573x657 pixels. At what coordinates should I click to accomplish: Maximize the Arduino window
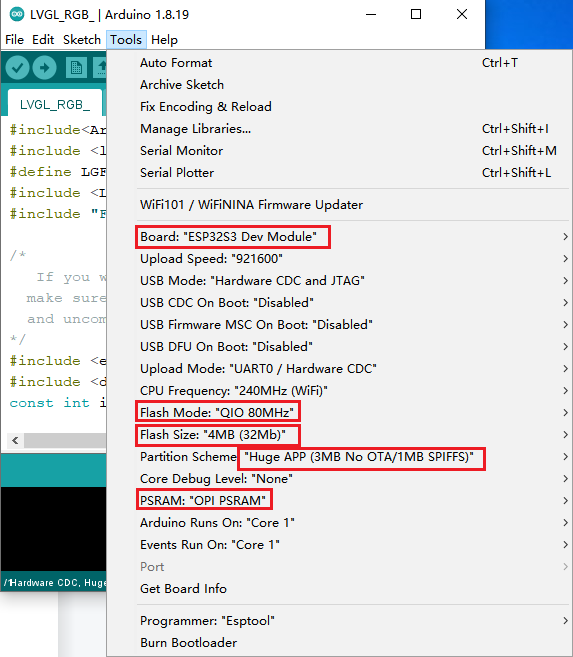[416, 14]
